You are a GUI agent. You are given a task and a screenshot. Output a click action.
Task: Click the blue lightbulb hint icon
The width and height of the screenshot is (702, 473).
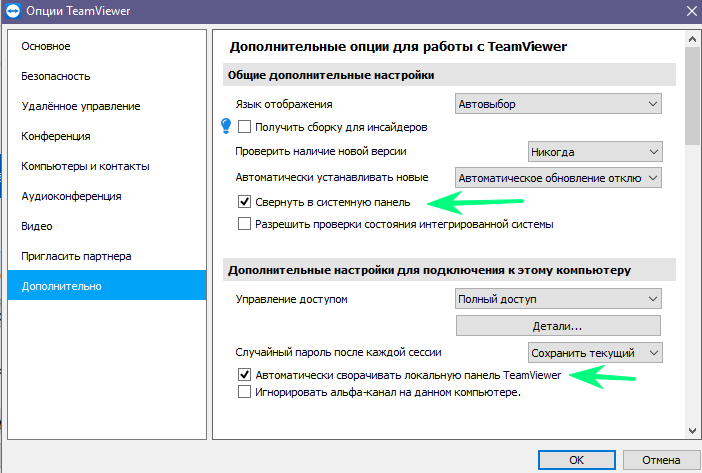226,126
